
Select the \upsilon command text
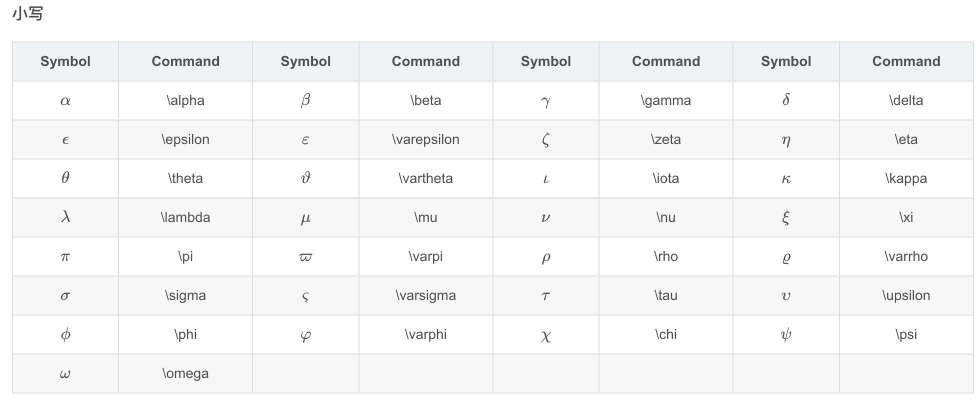click(x=906, y=295)
